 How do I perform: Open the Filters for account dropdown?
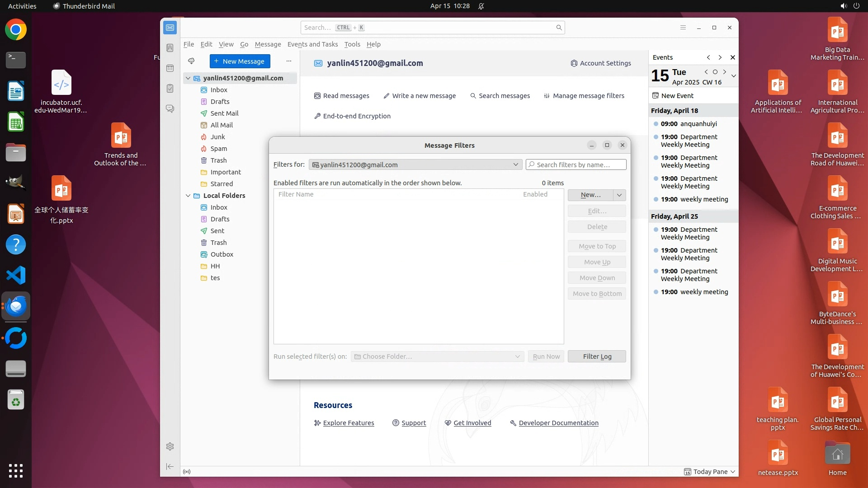pyautogui.click(x=415, y=164)
